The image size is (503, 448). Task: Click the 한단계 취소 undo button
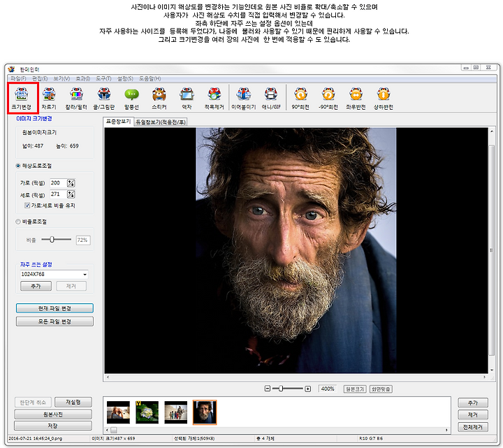tap(33, 402)
